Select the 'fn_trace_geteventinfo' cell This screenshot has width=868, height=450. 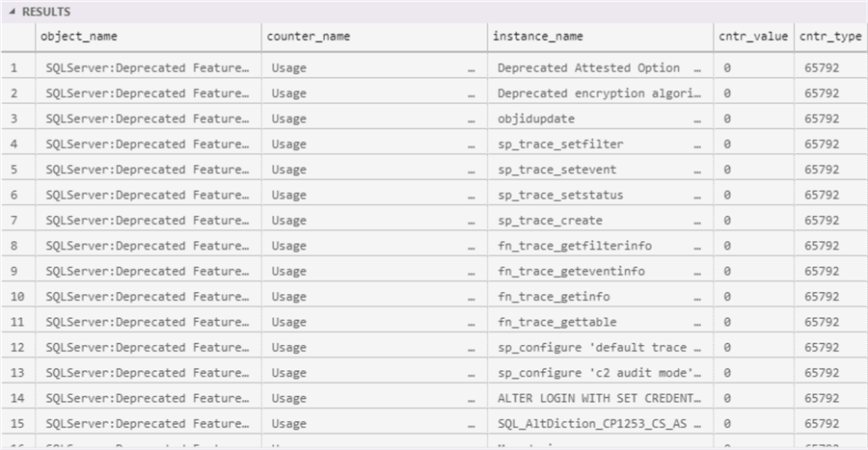coord(600,271)
